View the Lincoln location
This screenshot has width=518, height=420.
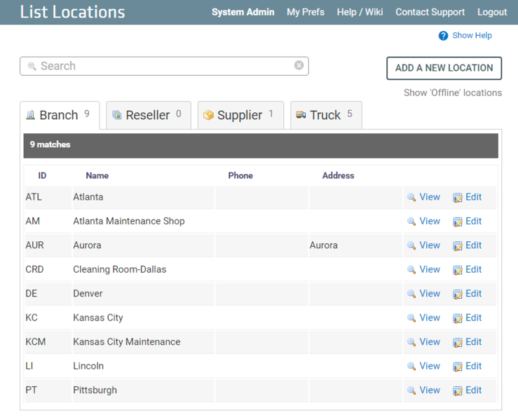point(430,366)
